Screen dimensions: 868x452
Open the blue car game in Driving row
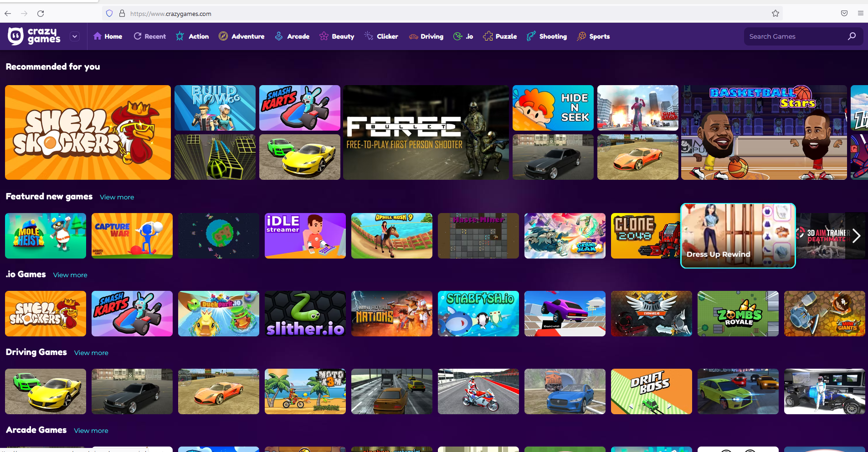565,391
